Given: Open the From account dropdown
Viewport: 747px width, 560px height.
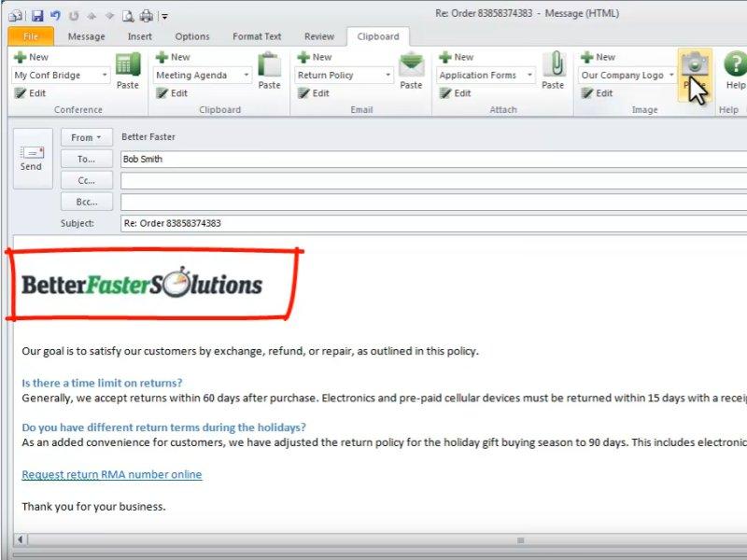Looking at the screenshot, I should [x=87, y=137].
